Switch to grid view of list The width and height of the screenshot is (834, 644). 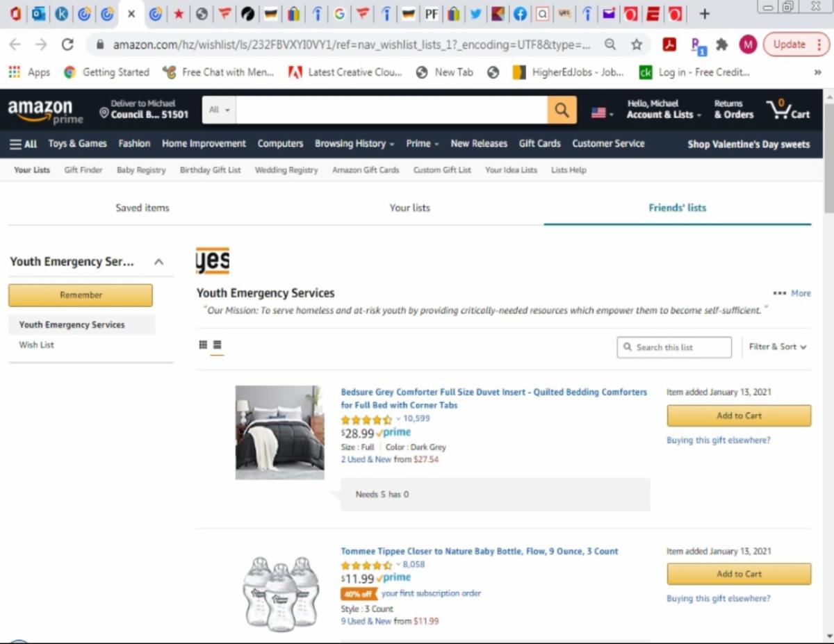click(203, 345)
